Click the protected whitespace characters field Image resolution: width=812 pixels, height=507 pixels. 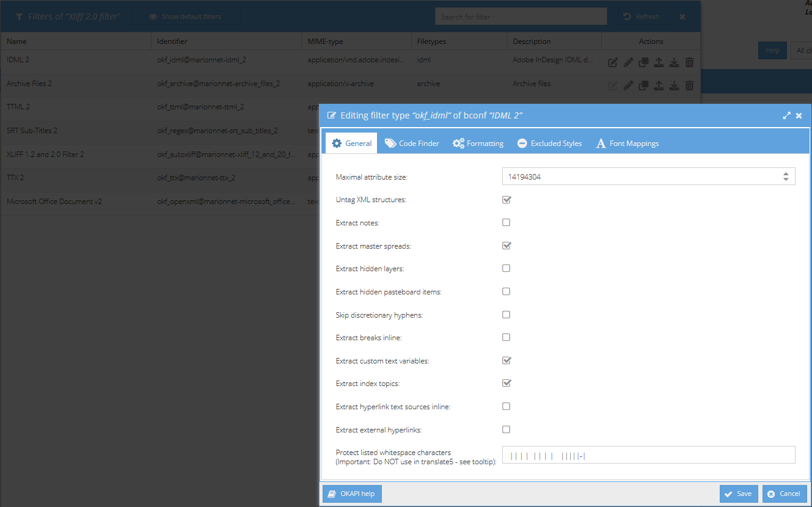[648, 455]
